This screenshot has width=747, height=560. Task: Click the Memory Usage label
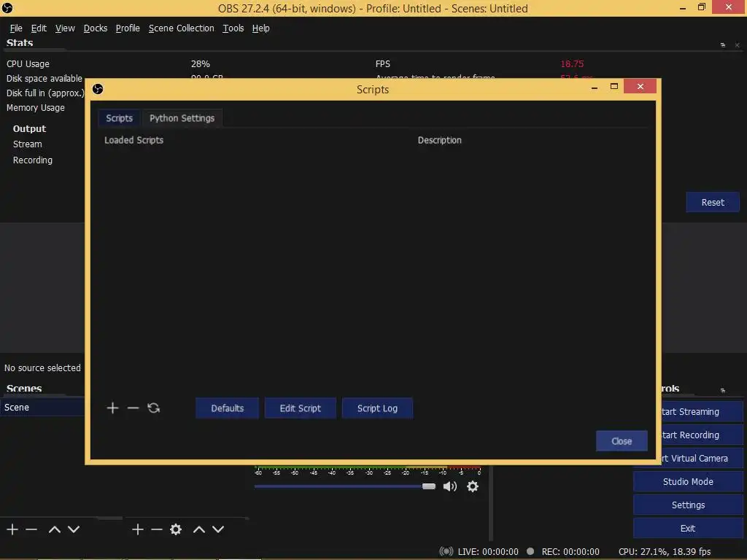35,108
